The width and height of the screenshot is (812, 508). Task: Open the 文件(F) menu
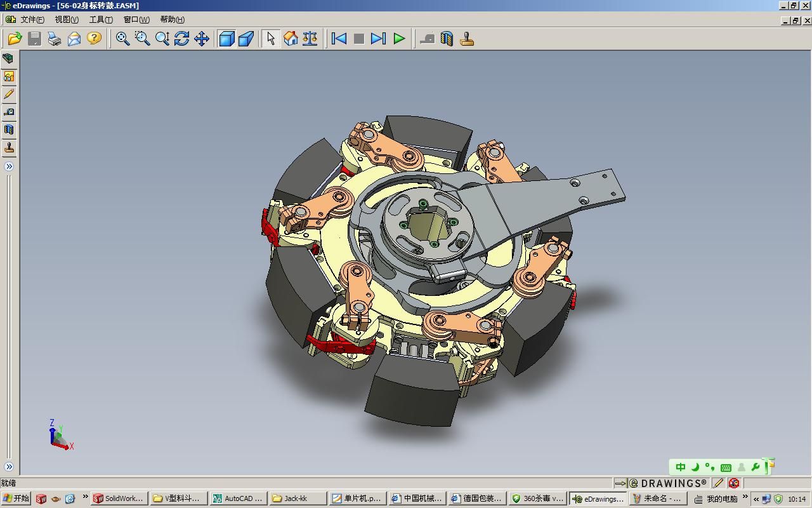click(x=32, y=20)
